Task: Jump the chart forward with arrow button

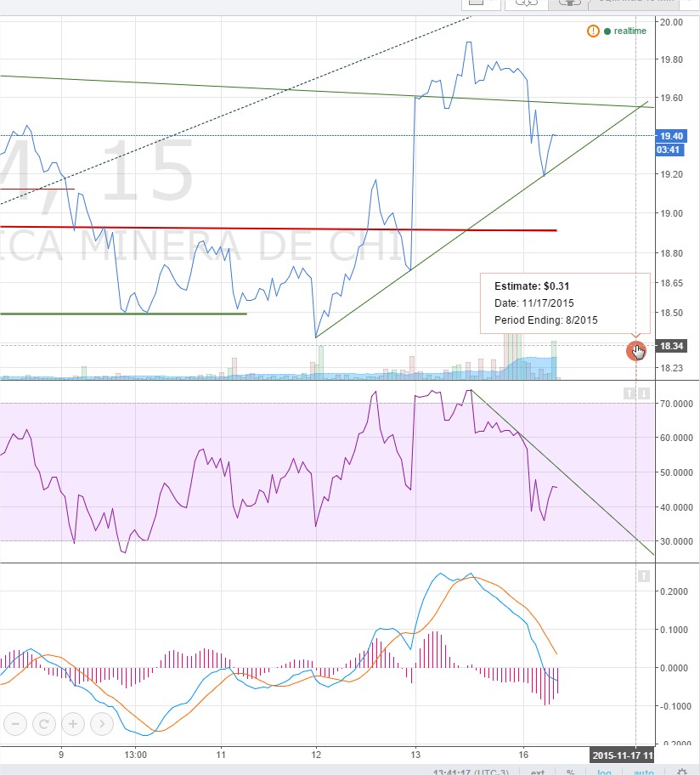Action: pos(102,724)
